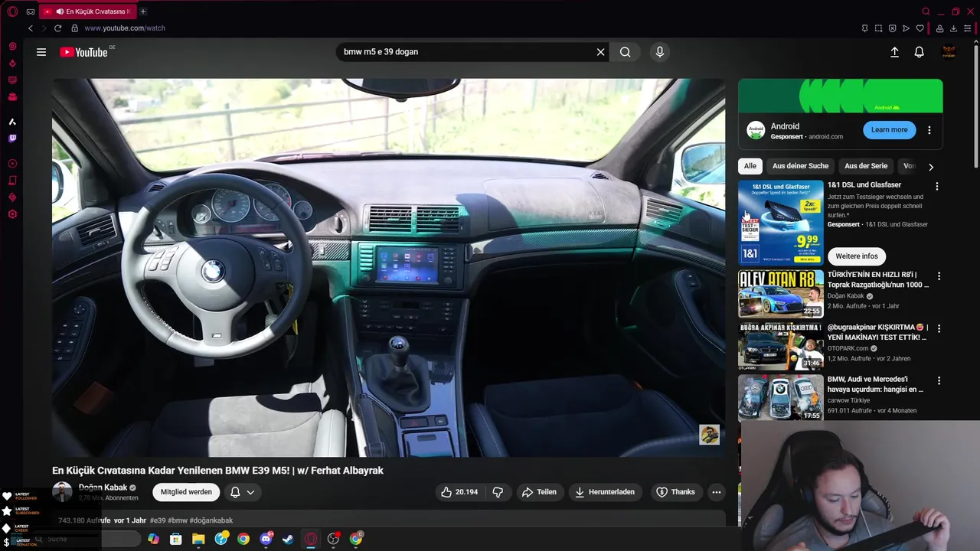Show next filter chips with the arrow
The image size is (980, 551).
point(931,166)
